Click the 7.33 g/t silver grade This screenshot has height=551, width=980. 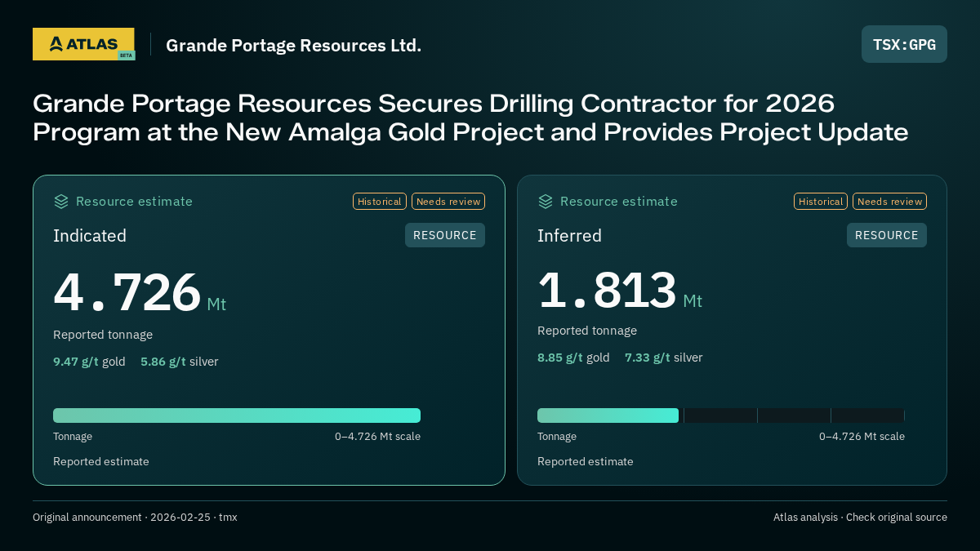pos(664,358)
